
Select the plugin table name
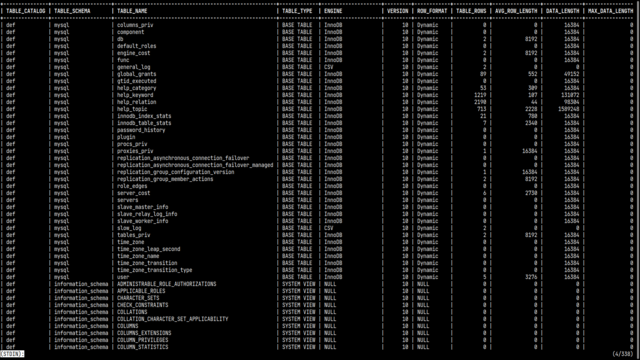[x=126, y=137]
